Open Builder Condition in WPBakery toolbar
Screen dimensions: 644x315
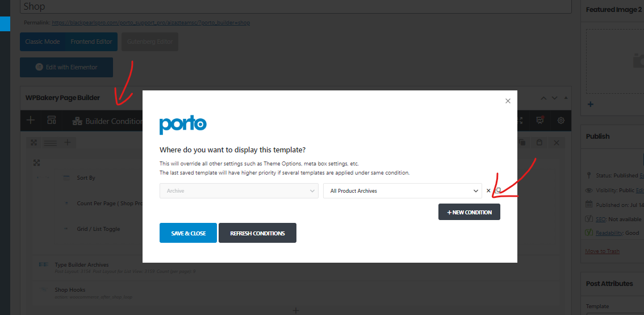107,121
